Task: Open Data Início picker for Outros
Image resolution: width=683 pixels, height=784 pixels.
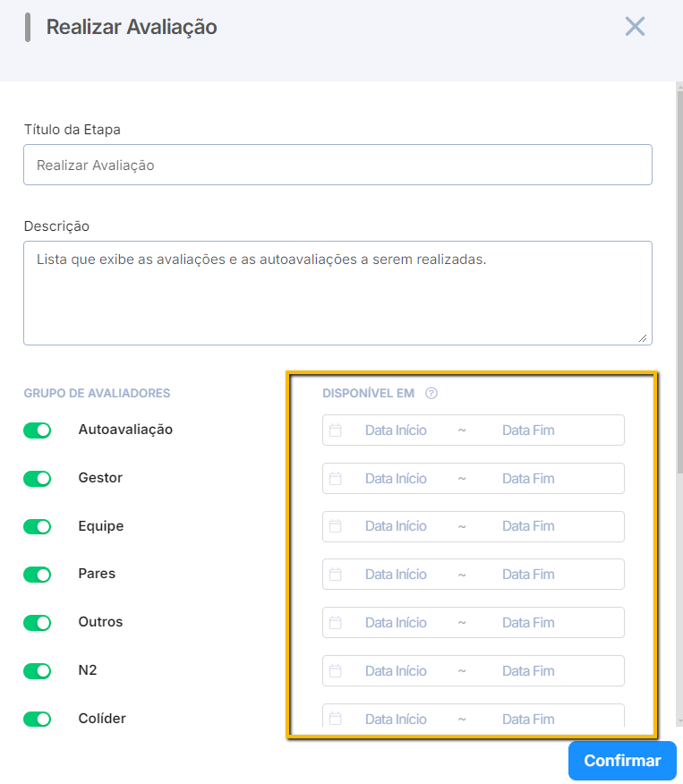Action: (396, 623)
